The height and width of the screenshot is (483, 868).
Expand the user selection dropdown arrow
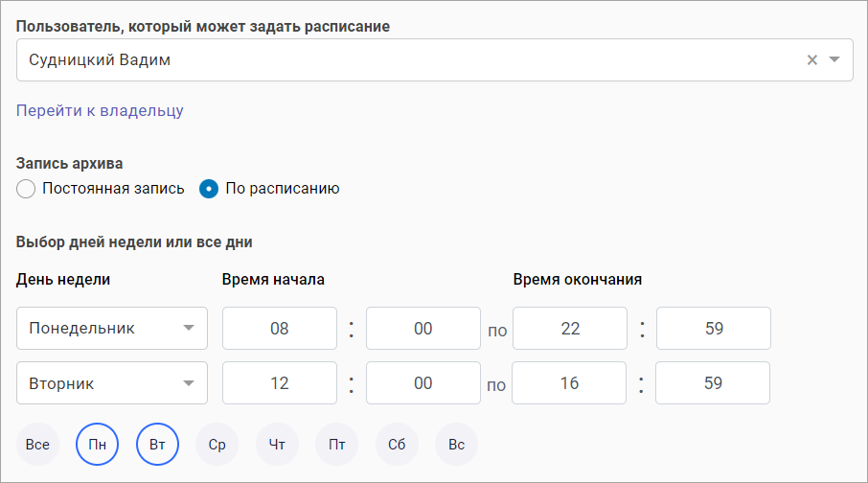click(834, 60)
